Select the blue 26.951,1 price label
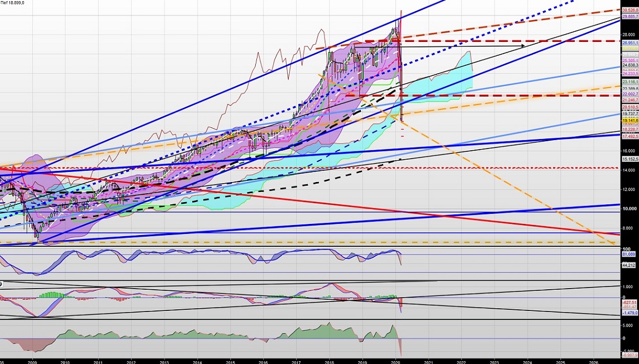639x364 pixels. 630,42
